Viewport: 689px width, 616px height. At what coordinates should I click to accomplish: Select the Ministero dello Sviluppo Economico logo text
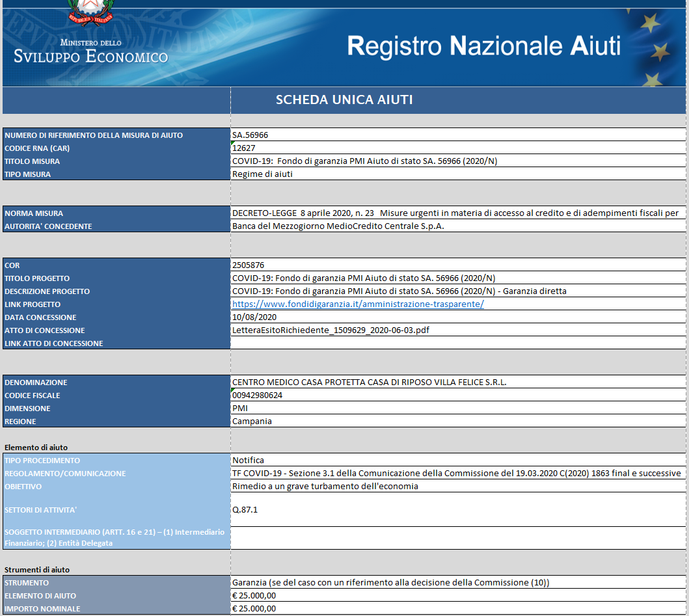[91, 52]
